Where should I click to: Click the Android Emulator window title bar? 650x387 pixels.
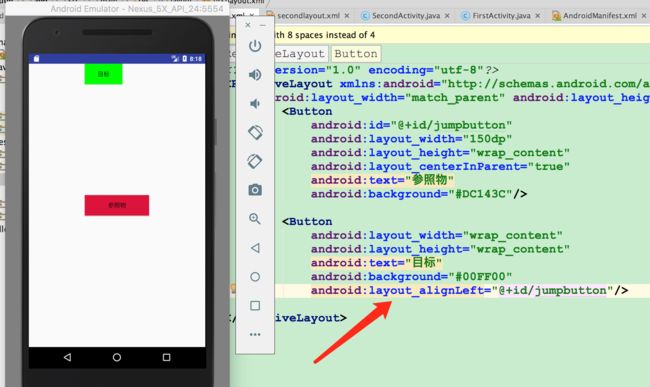(x=117, y=9)
